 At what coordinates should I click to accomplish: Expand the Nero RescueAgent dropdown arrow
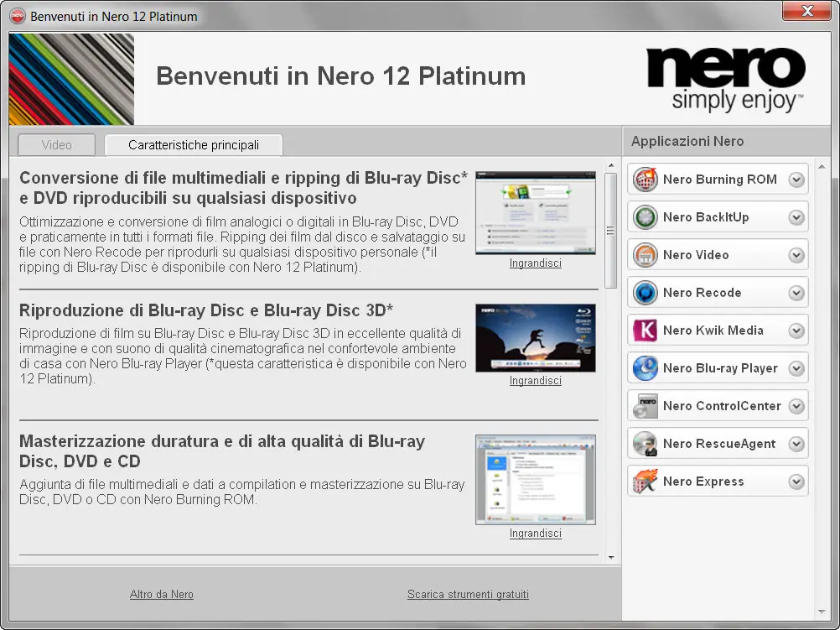pyautogui.click(x=796, y=444)
